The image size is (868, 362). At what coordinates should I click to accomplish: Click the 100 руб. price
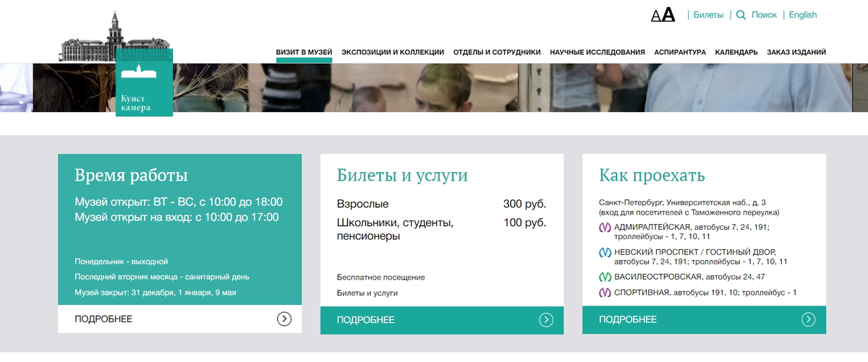tap(524, 223)
